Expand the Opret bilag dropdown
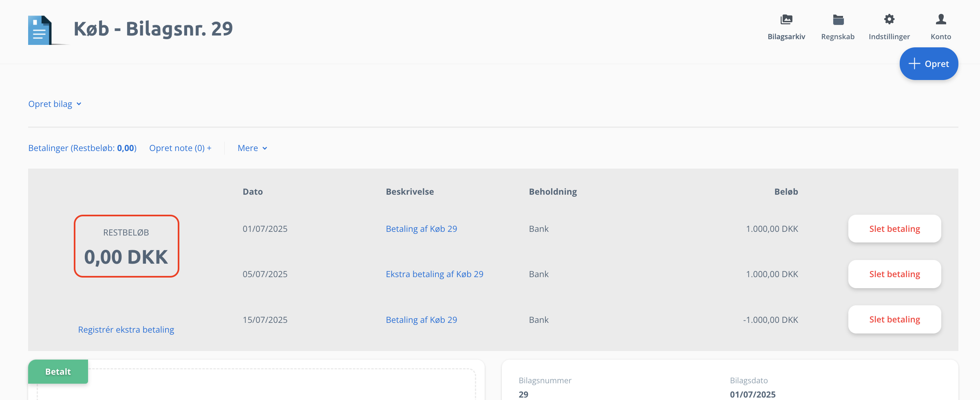 click(55, 104)
